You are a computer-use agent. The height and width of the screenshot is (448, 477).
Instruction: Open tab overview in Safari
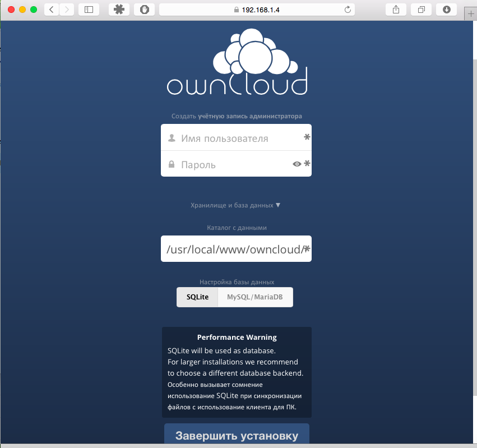tap(421, 9)
